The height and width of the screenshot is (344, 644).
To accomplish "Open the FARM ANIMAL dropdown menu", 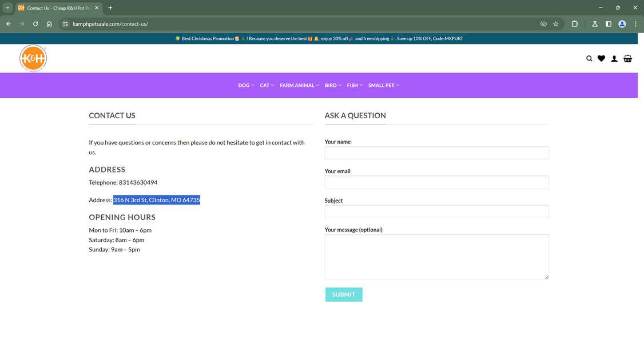I will coord(297,85).
